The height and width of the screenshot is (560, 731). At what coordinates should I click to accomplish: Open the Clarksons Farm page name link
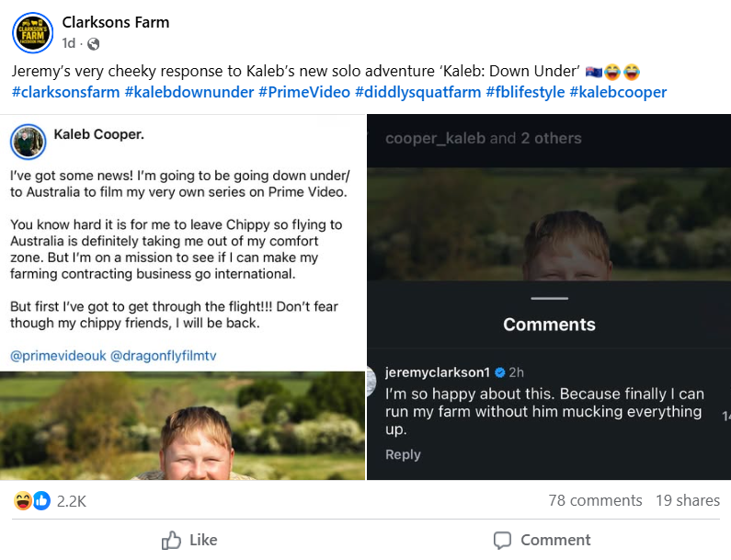(116, 22)
